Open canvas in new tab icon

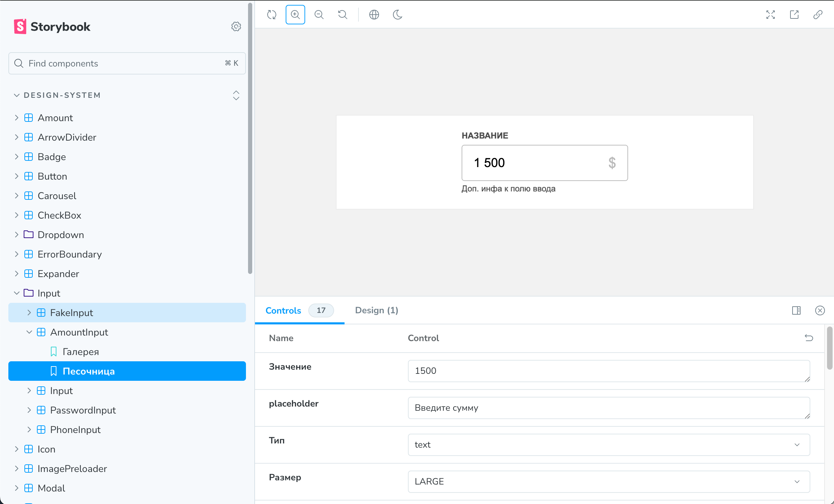(794, 15)
